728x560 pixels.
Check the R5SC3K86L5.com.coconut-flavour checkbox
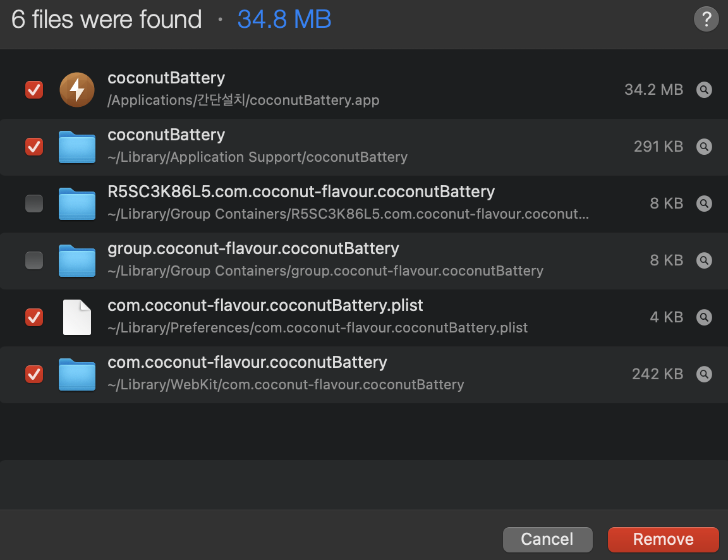click(34, 204)
